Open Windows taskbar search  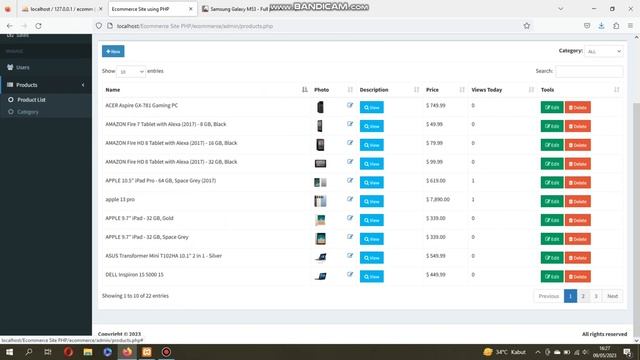pos(29,352)
